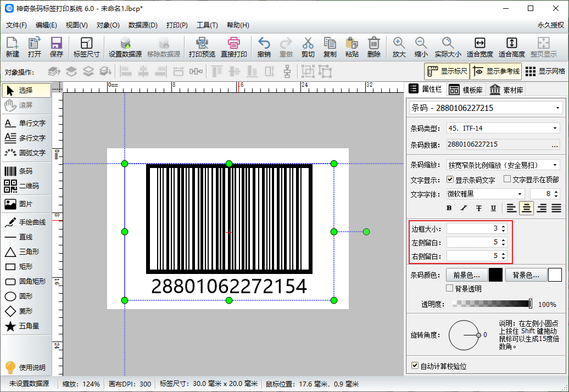Viewport: 569px width, 392px height.
Task: Cut the object using 剪切
Action: tap(308, 47)
